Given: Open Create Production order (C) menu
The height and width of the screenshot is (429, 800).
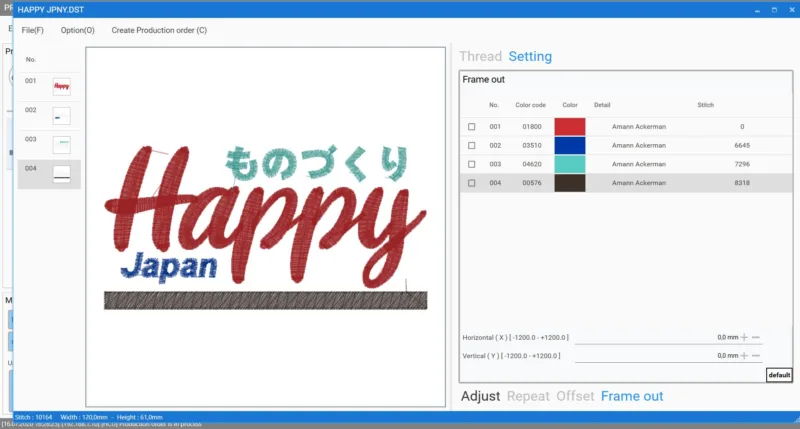Looking at the screenshot, I should point(159,30).
